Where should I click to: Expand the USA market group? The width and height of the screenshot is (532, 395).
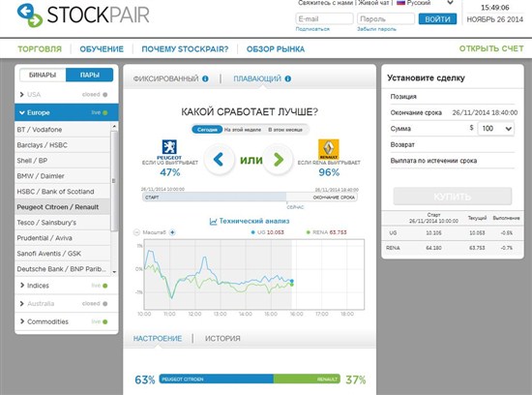click(67, 95)
